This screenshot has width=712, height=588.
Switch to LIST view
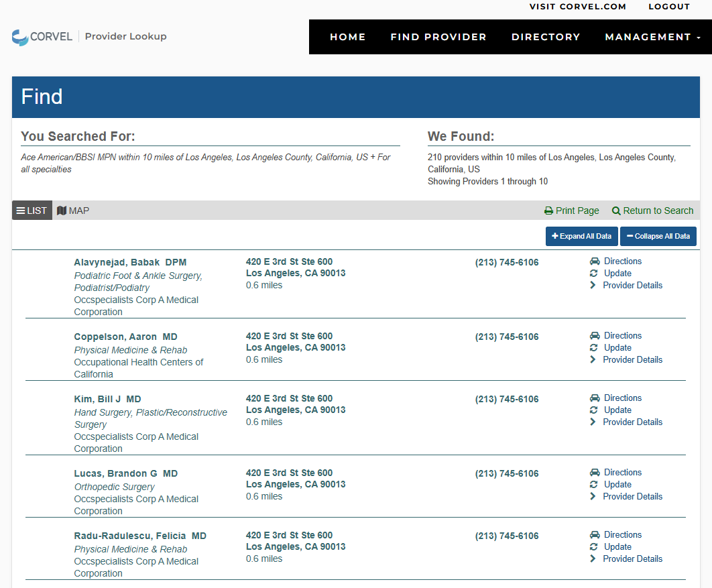coord(32,211)
